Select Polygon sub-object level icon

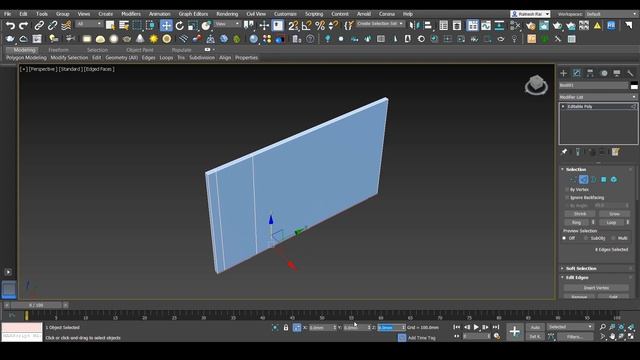coord(604,180)
